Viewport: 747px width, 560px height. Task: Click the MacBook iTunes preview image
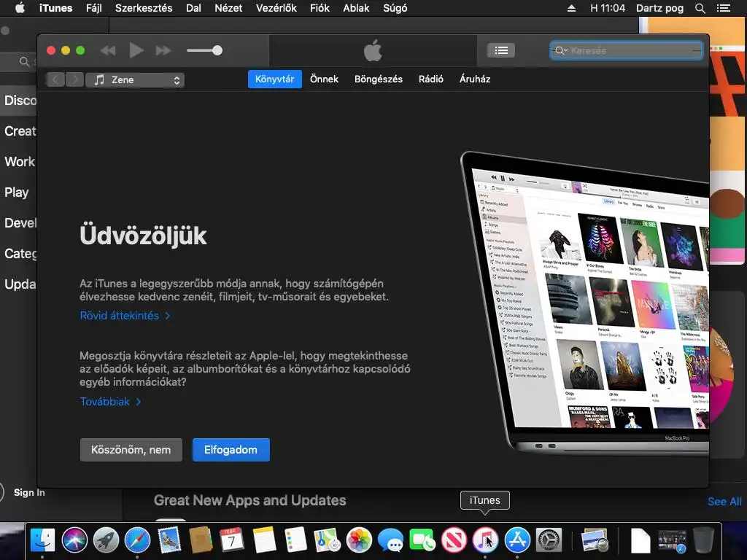[585, 303]
